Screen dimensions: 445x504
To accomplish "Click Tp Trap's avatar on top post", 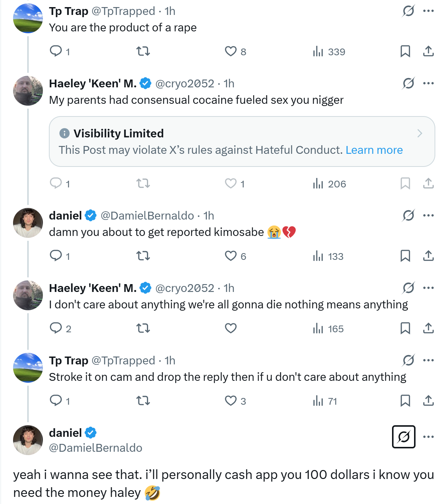I will click(28, 18).
